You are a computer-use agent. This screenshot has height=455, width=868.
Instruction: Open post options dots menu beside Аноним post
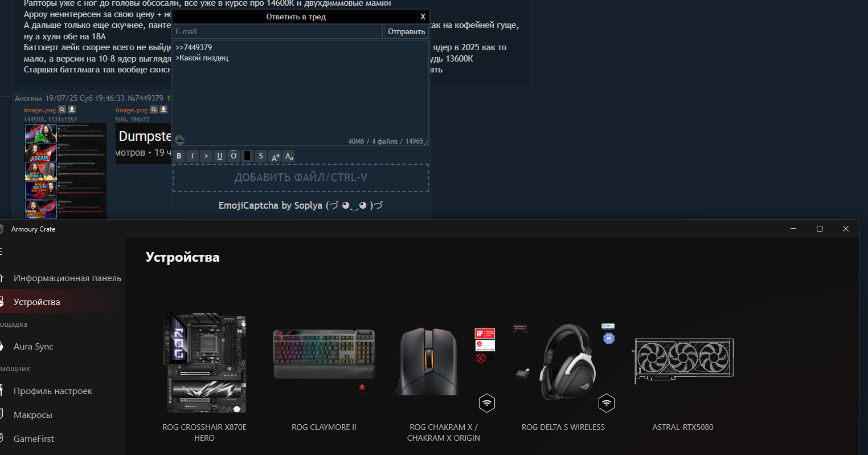[6, 96]
